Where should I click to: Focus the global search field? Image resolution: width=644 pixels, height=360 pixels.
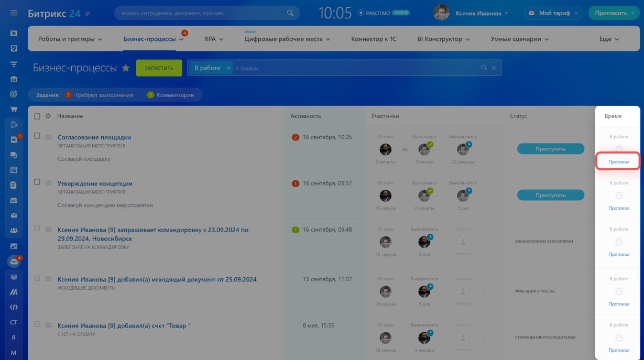click(207, 13)
